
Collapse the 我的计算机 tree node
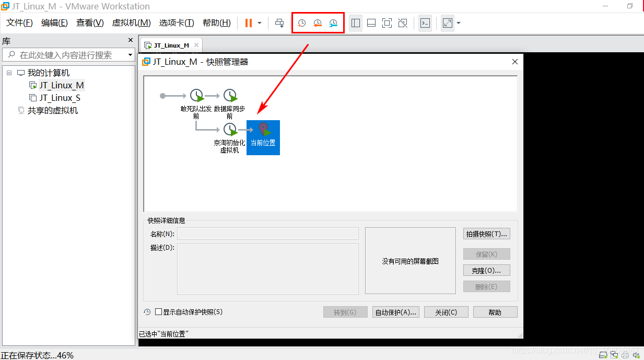tap(9, 73)
